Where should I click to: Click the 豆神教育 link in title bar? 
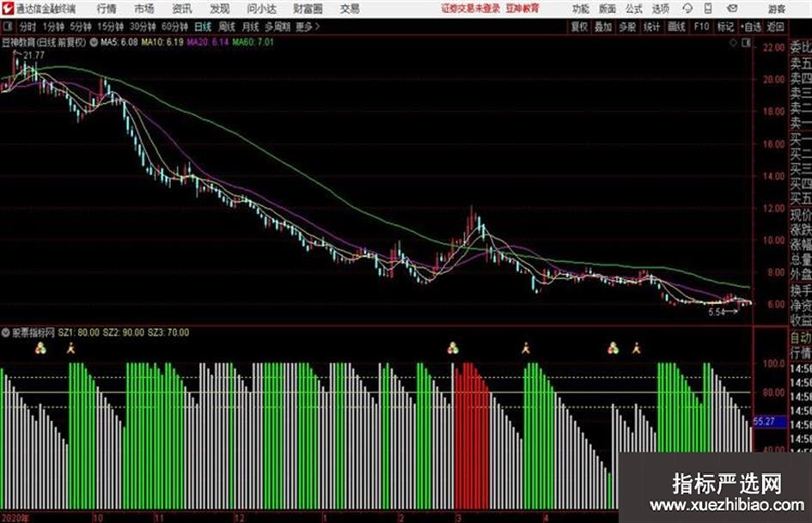522,9
